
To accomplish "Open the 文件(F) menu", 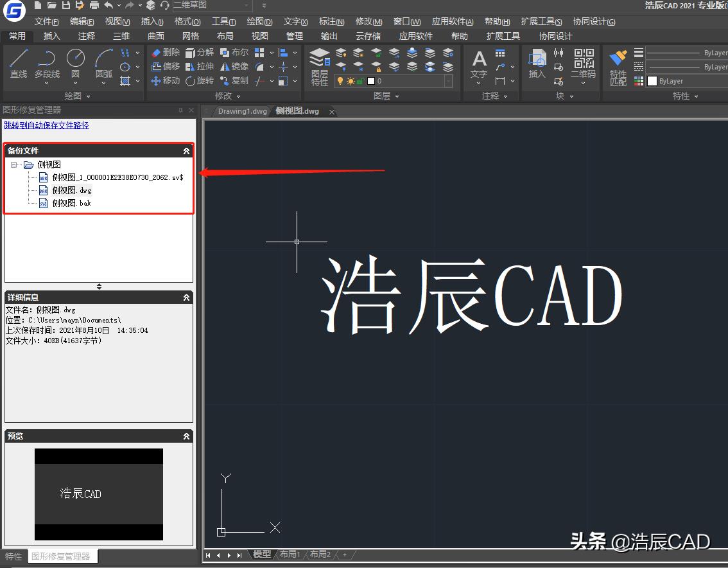I will 46,21.
